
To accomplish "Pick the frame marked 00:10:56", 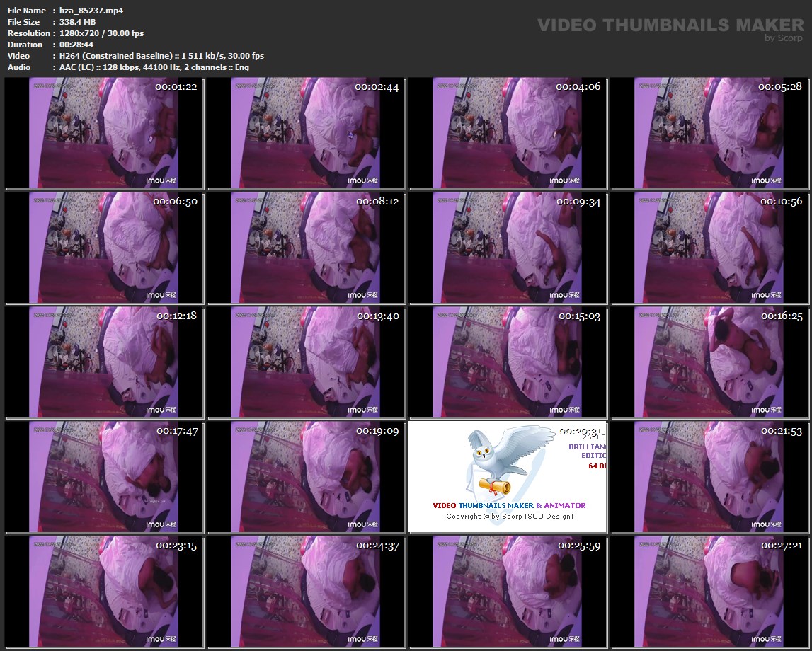I will (709, 248).
